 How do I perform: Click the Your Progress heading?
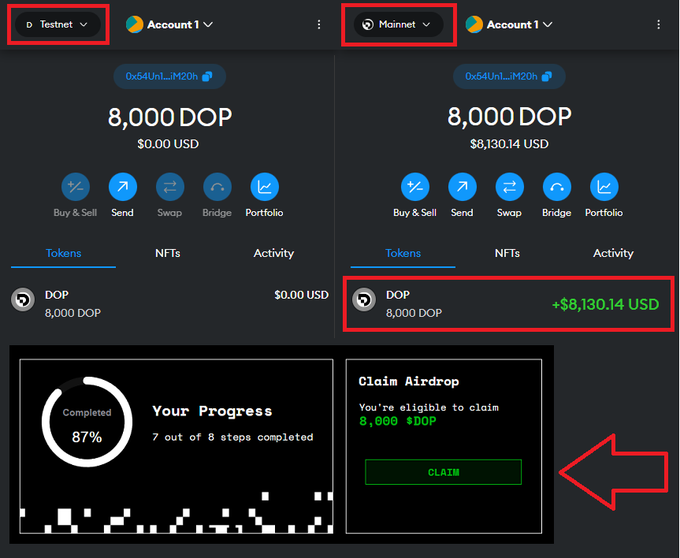212,411
